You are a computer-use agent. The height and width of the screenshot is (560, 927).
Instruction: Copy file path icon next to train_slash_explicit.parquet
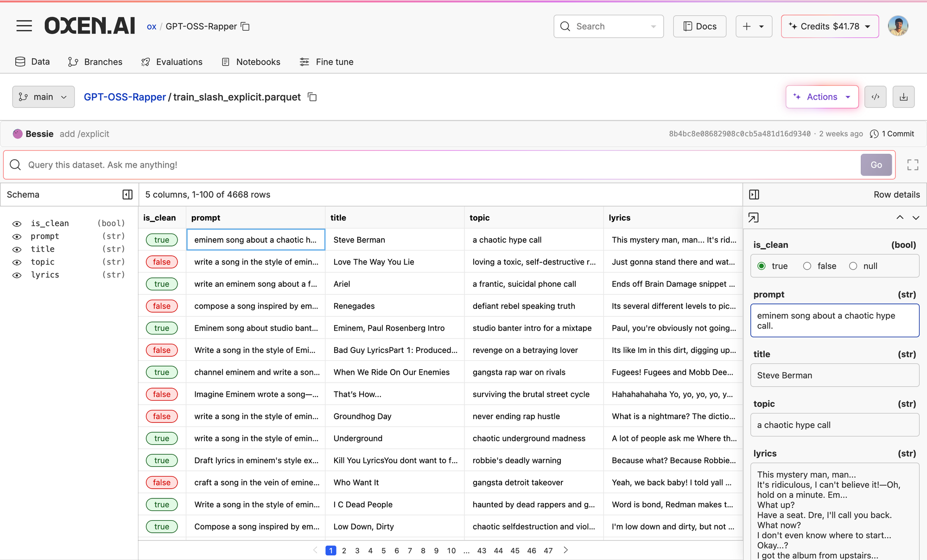tap(312, 97)
